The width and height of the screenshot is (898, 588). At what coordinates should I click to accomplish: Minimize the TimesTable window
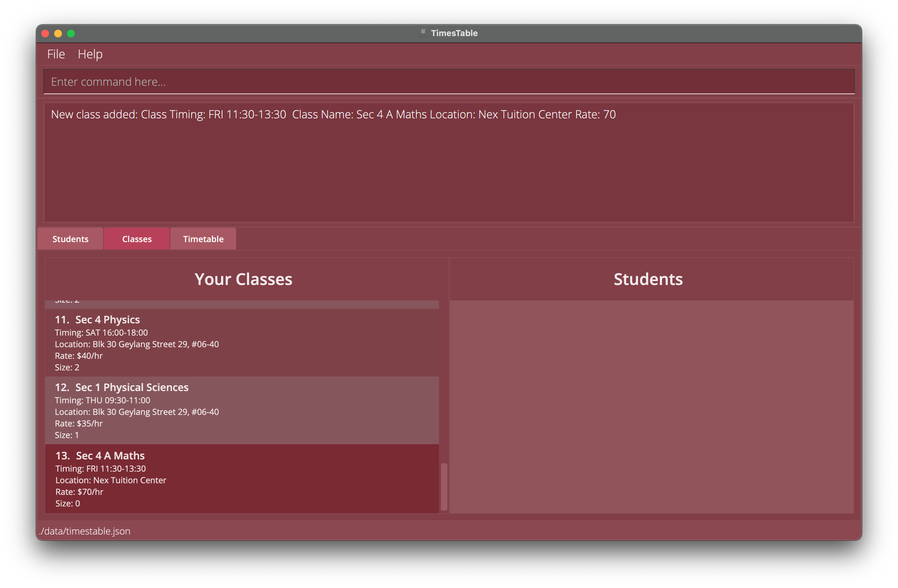tap(58, 33)
